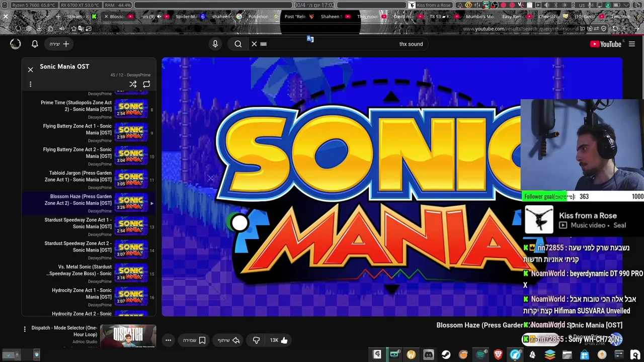Open YouTube hamburger guide menu
644x362 pixels.
point(632,44)
